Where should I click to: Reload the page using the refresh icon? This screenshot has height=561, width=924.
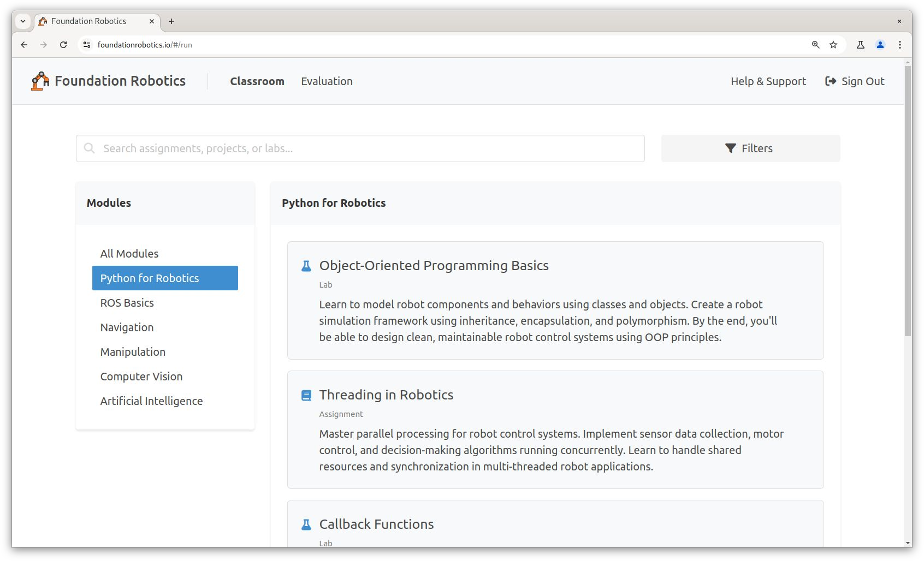[63, 45]
